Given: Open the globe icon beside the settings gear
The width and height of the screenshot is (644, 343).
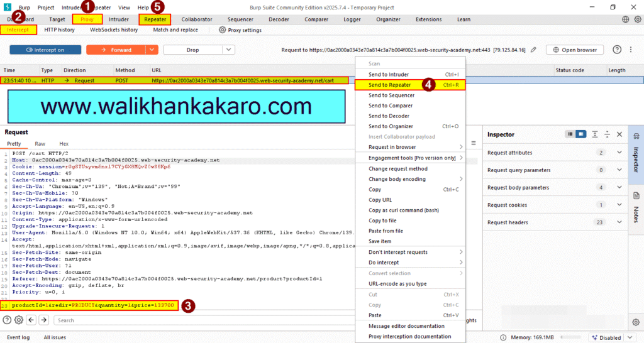Looking at the screenshot, I should click(625, 19).
